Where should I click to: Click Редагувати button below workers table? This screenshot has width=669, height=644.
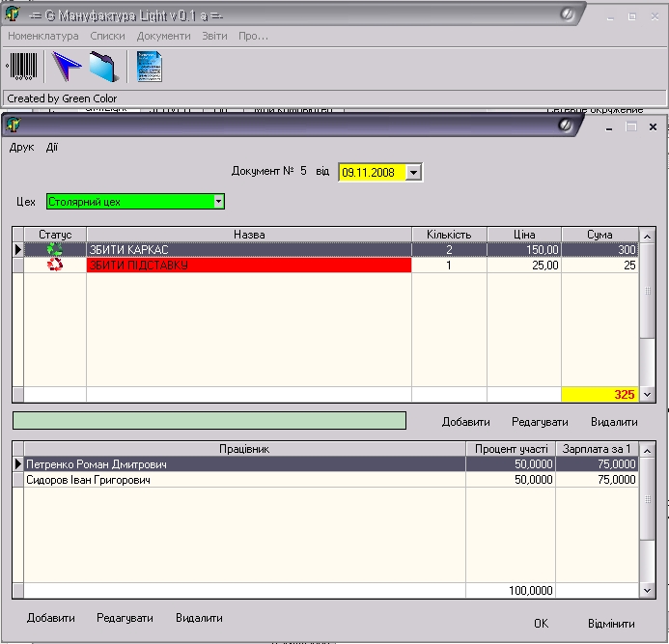(125, 618)
